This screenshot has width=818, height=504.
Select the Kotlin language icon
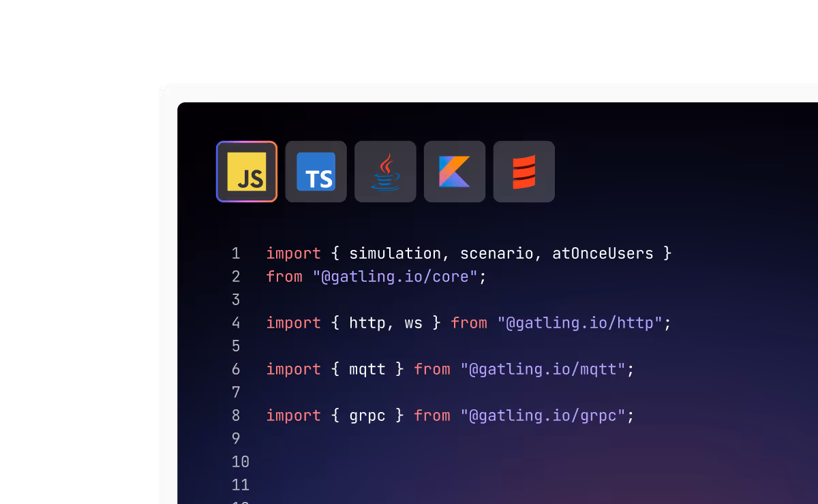[455, 172]
